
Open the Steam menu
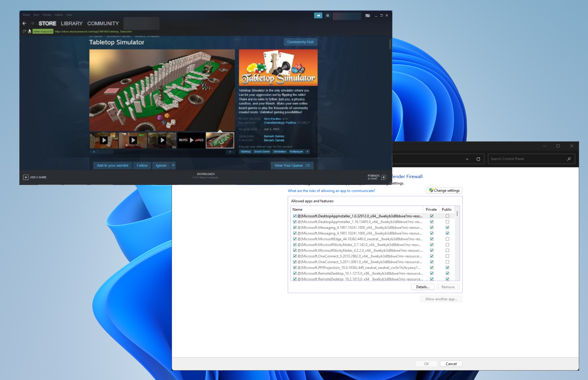coord(26,15)
